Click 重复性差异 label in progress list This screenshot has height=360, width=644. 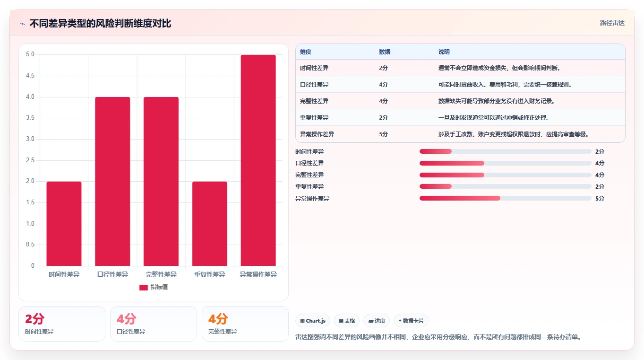(x=309, y=187)
